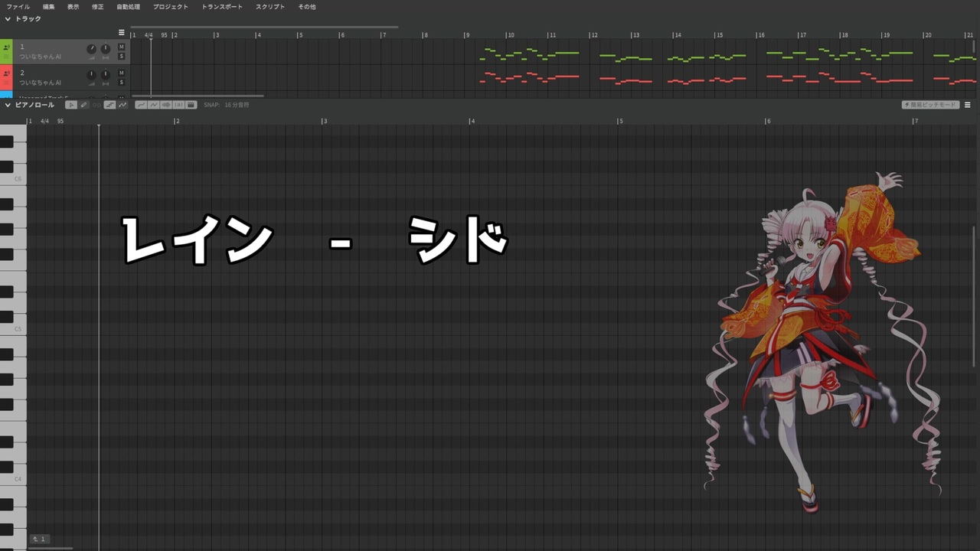The width and height of the screenshot is (980, 551).
Task: Click measure 10 marker in track timeline
Action: click(x=511, y=35)
